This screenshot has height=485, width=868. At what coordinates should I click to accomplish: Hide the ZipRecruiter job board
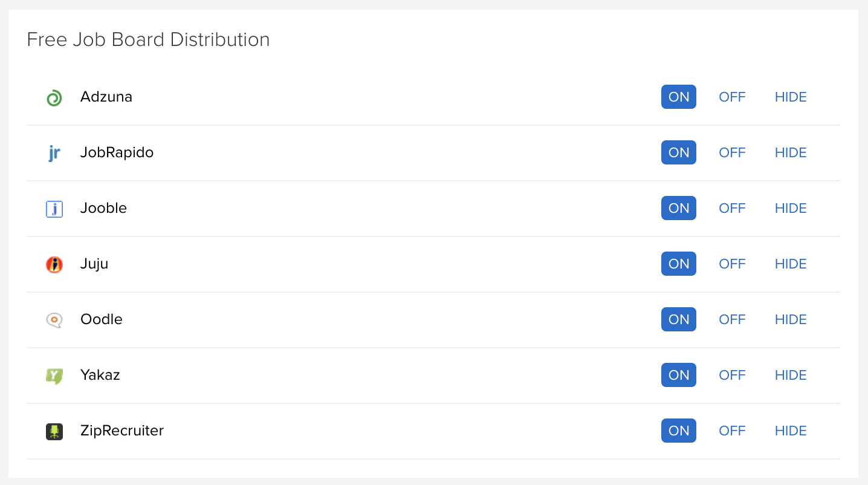coord(791,431)
